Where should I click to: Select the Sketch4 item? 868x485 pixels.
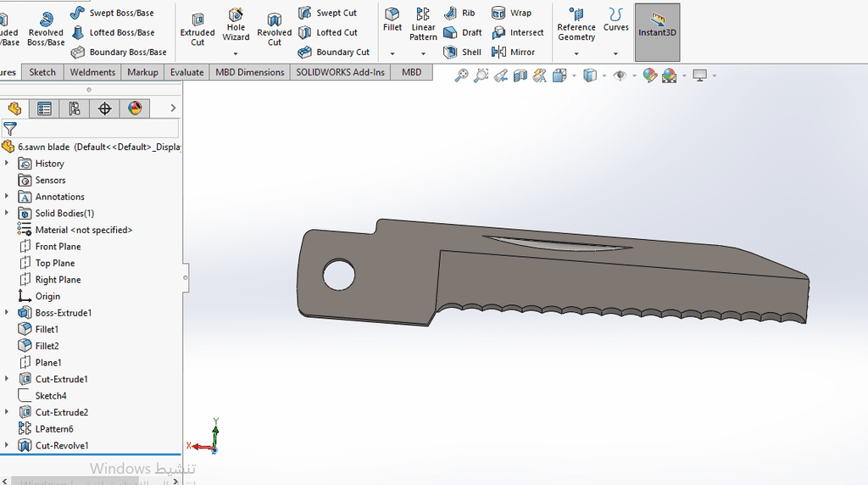point(42,396)
